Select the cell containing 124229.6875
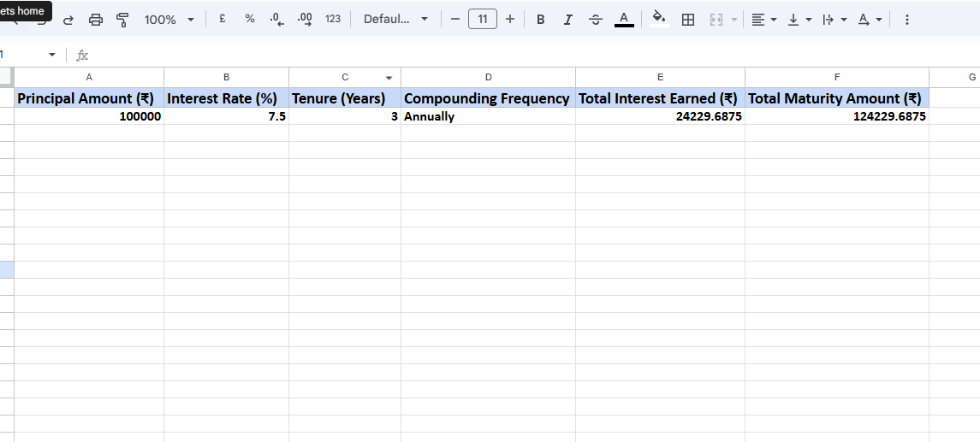Image resolution: width=980 pixels, height=442 pixels. point(837,116)
